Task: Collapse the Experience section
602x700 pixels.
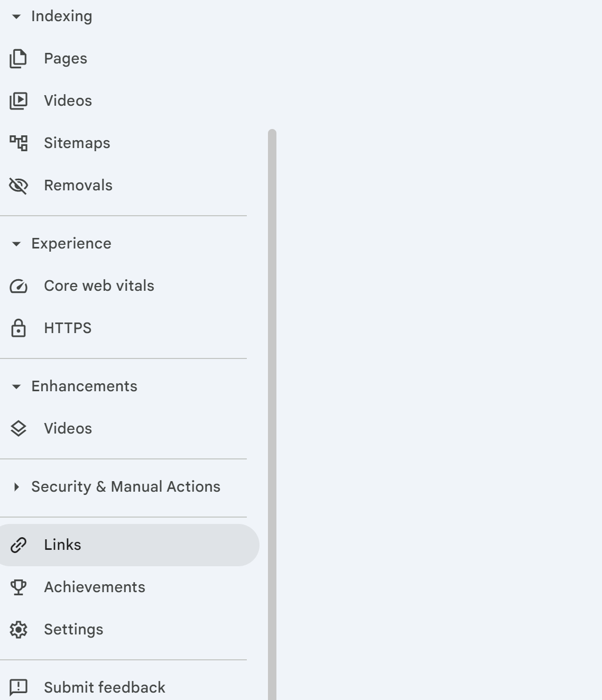Action: (16, 244)
